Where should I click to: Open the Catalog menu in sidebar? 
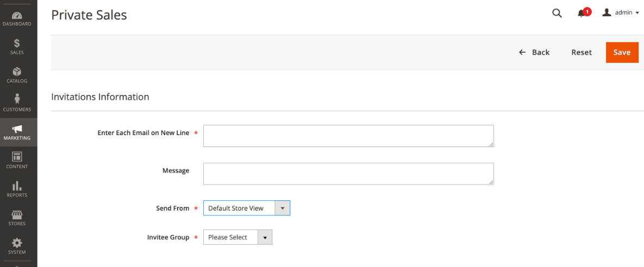pyautogui.click(x=17, y=75)
